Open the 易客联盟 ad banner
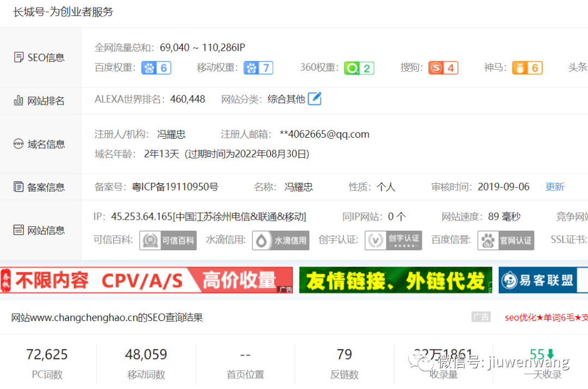 click(543, 280)
